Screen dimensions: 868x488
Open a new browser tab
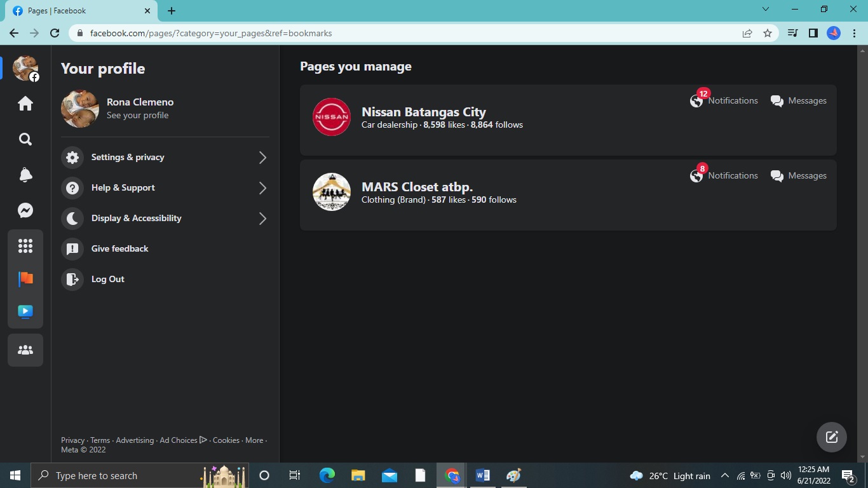(172, 11)
